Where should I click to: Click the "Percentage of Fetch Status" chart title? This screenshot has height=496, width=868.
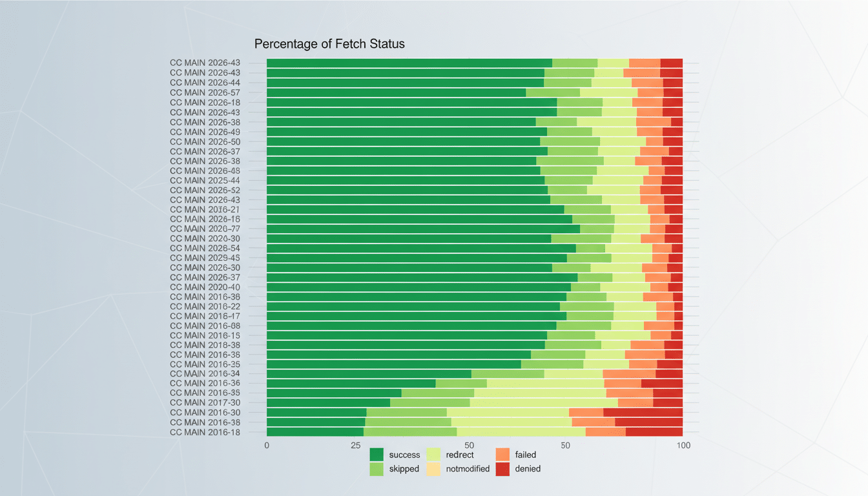pos(329,44)
